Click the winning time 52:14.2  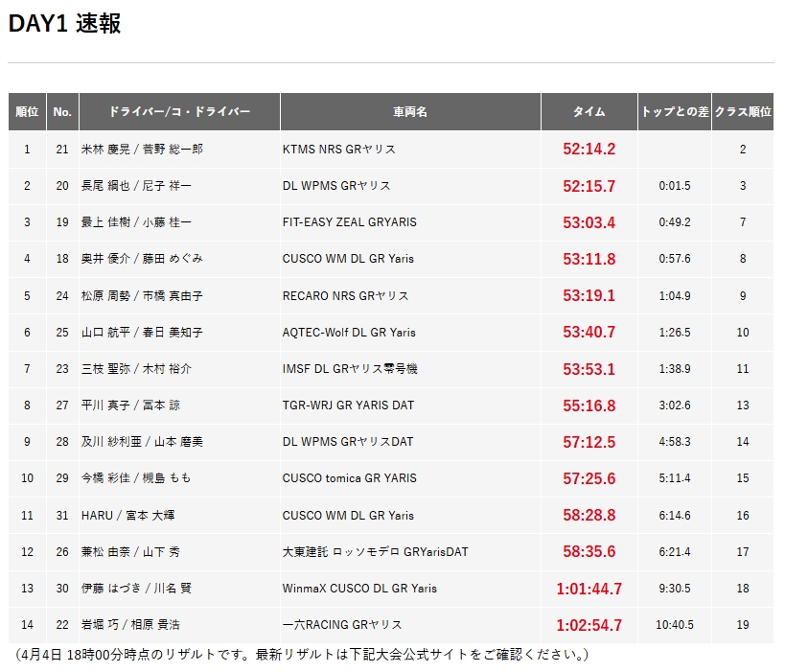click(x=589, y=150)
